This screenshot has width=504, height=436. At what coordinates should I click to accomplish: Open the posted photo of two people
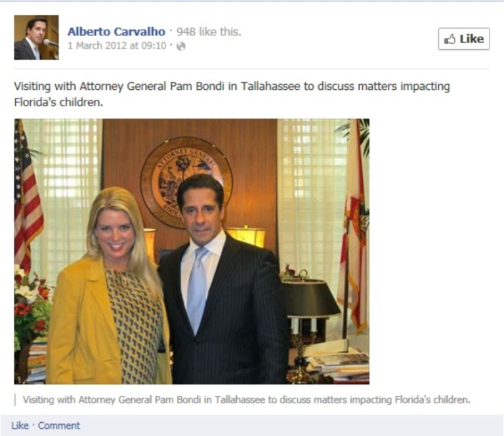192,251
